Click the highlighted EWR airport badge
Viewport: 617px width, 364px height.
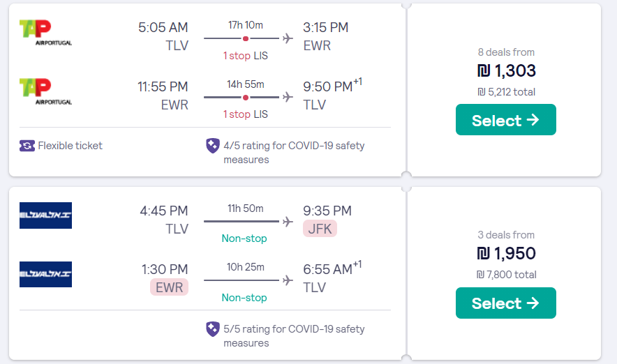[169, 287]
